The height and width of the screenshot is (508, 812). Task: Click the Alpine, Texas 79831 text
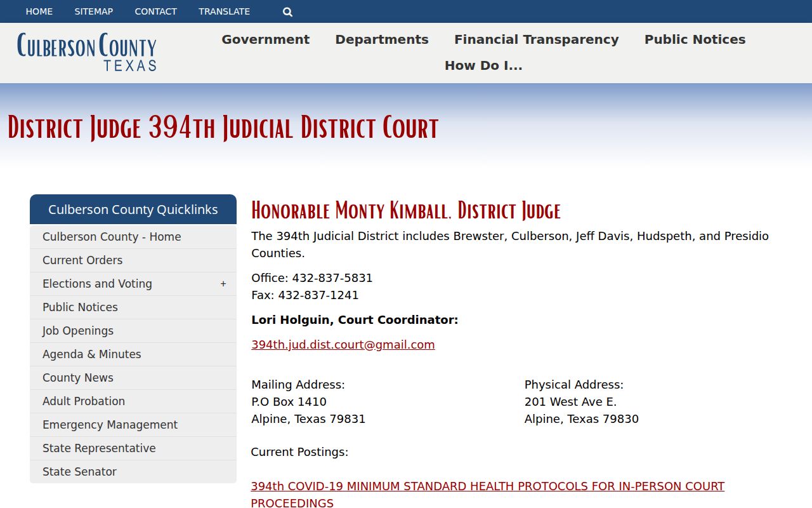point(308,419)
